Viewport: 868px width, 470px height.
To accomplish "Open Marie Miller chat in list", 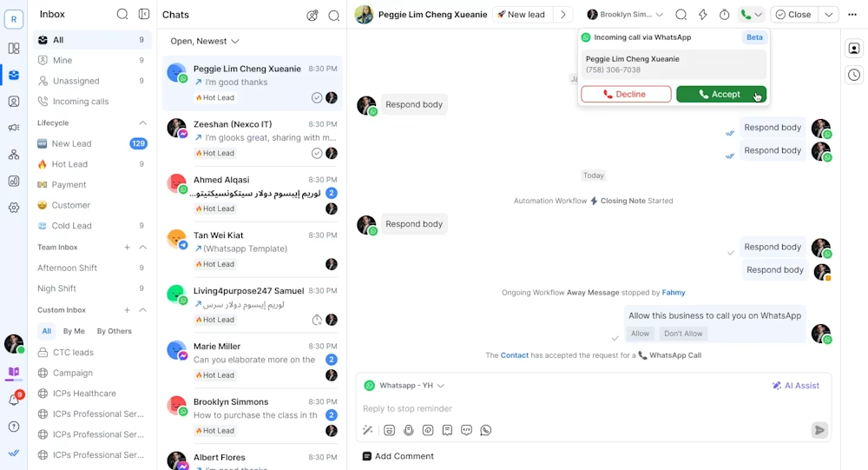I will click(252, 361).
